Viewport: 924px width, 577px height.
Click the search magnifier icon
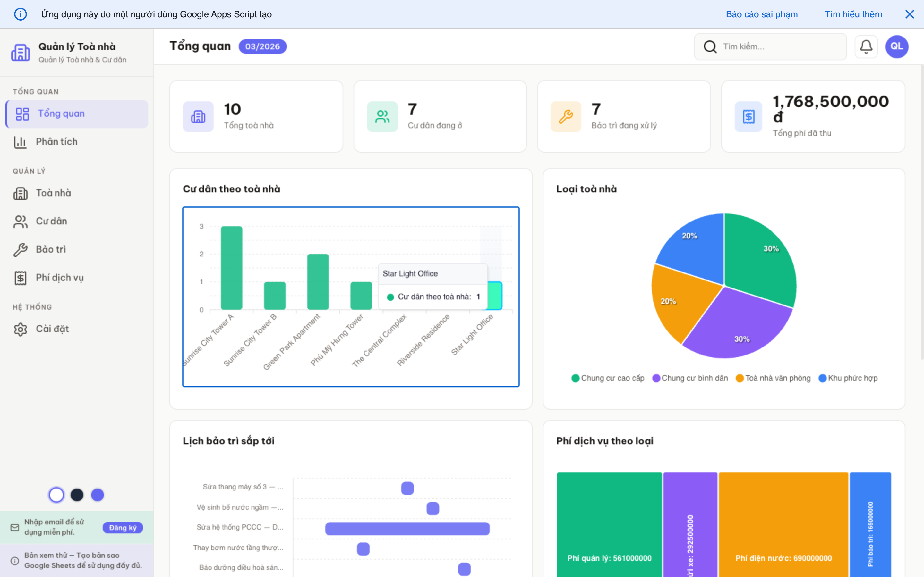[x=710, y=46]
